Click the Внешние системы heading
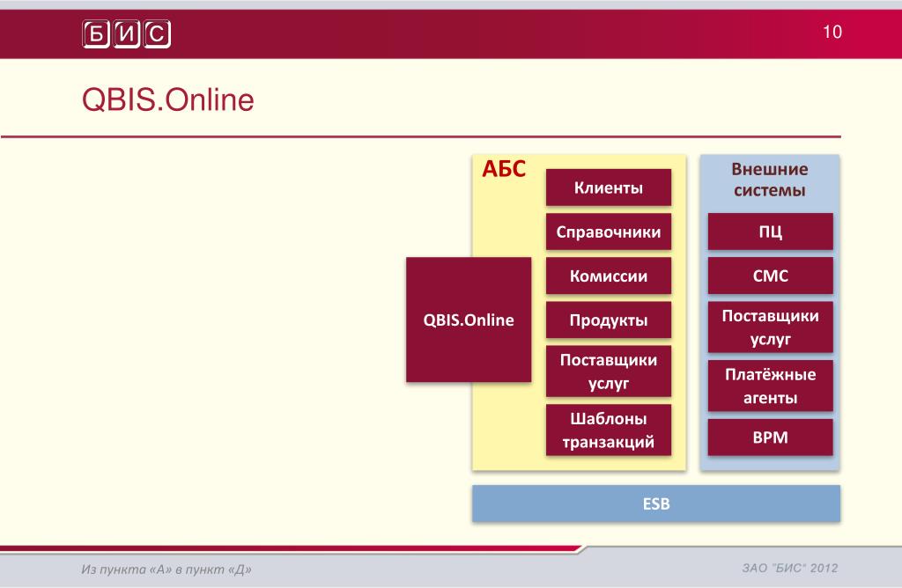The image size is (902, 588). (770, 180)
